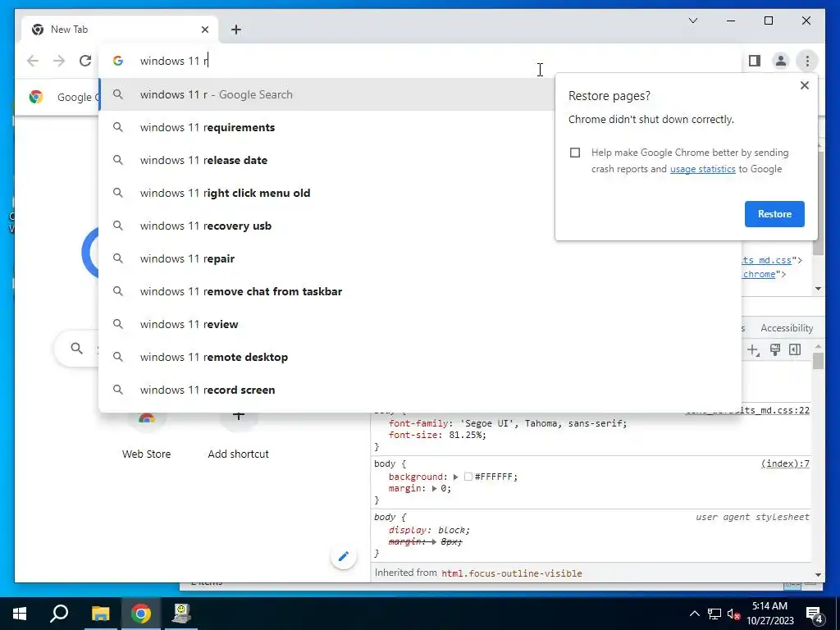Click the display: block property
The width and height of the screenshot is (840, 630).
point(428,530)
